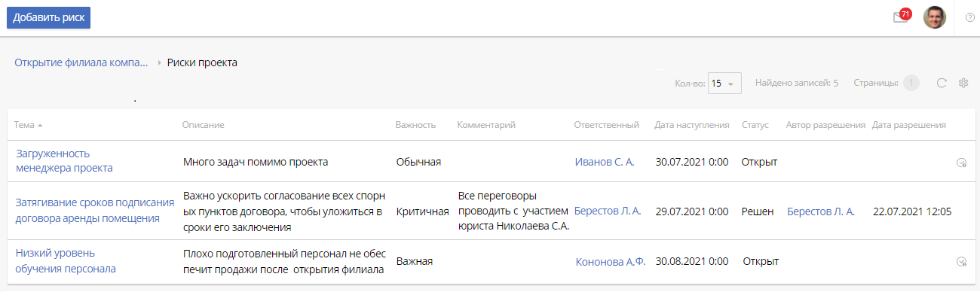Open the messages envelope icon with 71 badge
The image size is (980, 292).
coord(901,17)
